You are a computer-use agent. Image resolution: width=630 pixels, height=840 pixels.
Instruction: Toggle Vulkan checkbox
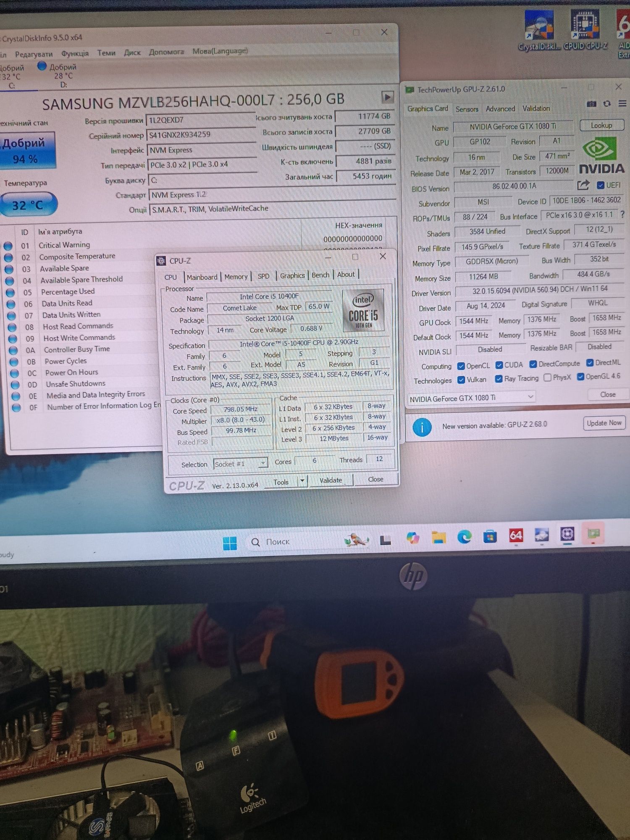click(461, 380)
